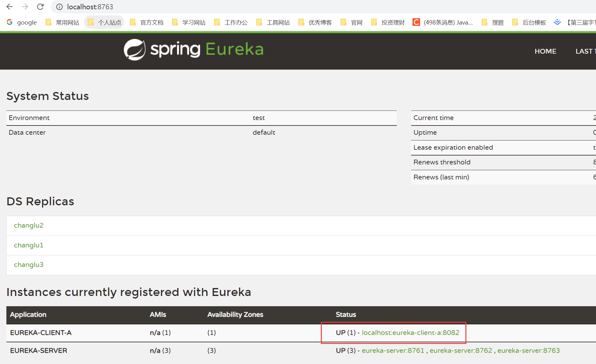596x364 pixels.
Task: Click the 'test' environment value
Action: tap(259, 118)
